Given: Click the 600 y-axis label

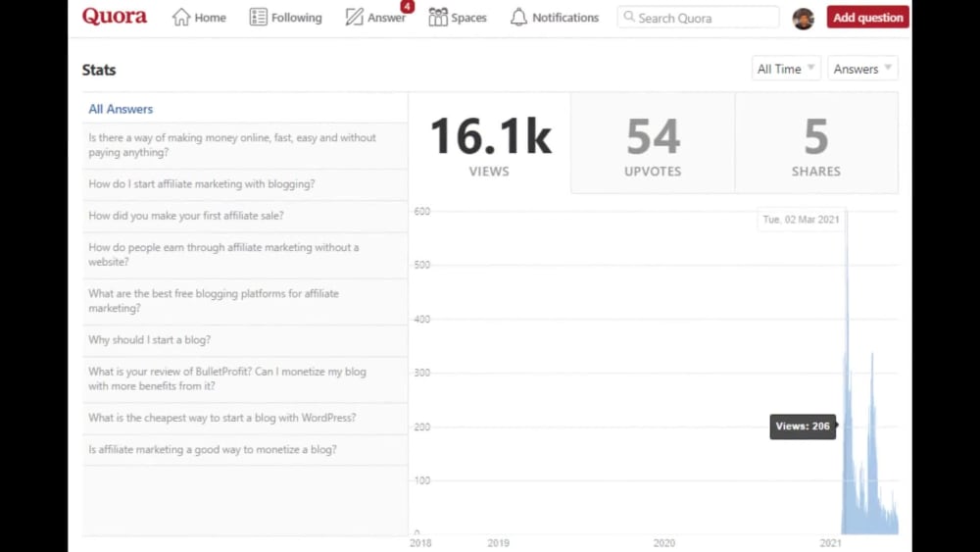Looking at the screenshot, I should click(x=421, y=212).
